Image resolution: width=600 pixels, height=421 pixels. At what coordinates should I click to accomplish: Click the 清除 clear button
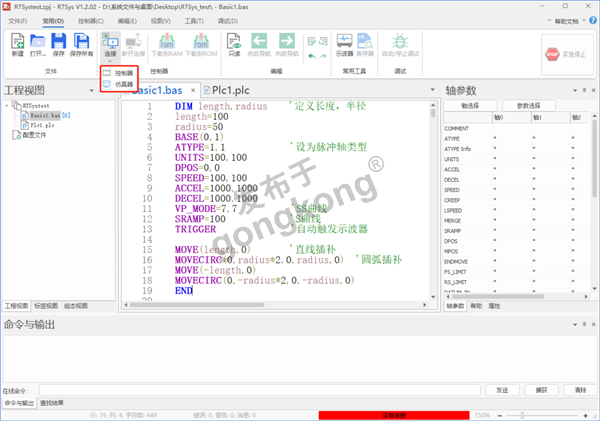pos(580,390)
